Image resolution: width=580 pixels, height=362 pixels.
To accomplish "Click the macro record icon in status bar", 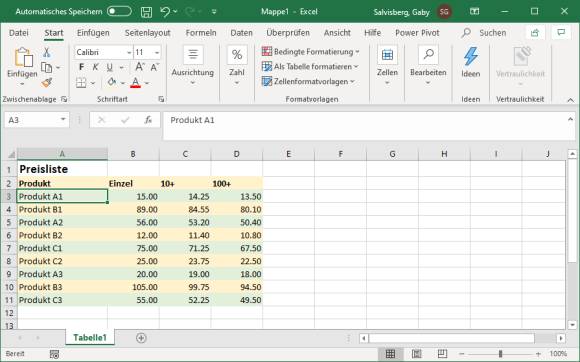I will pos(54,354).
